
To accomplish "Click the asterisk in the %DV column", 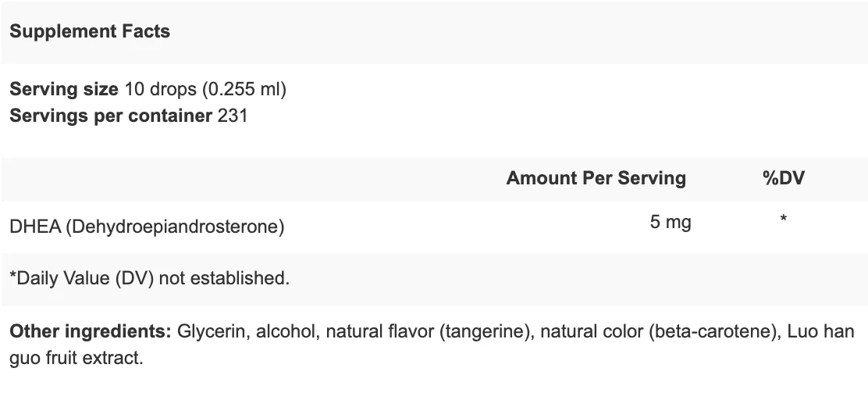I will (x=783, y=219).
